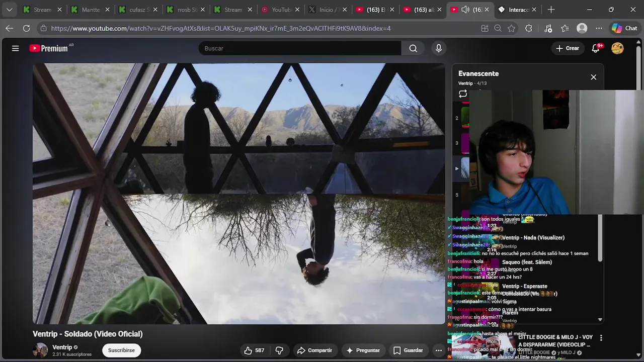Start voice search with microphone icon
The height and width of the screenshot is (362, 644).
click(439, 48)
